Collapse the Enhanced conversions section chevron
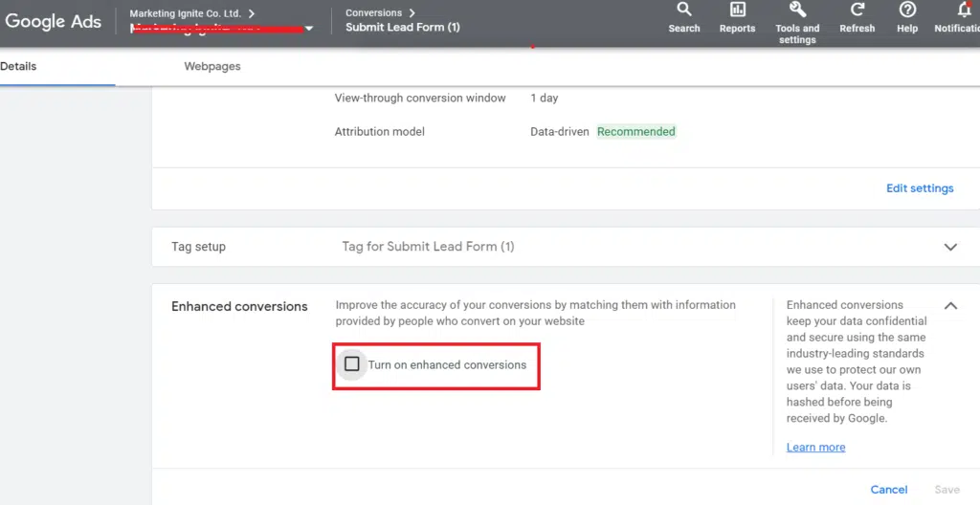Image resolution: width=980 pixels, height=505 pixels. coord(950,306)
